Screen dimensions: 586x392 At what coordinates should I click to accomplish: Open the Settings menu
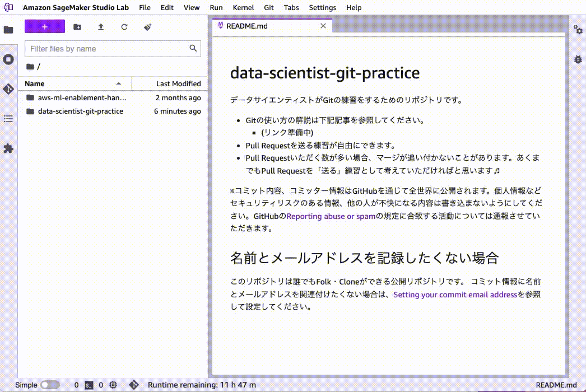pos(323,7)
